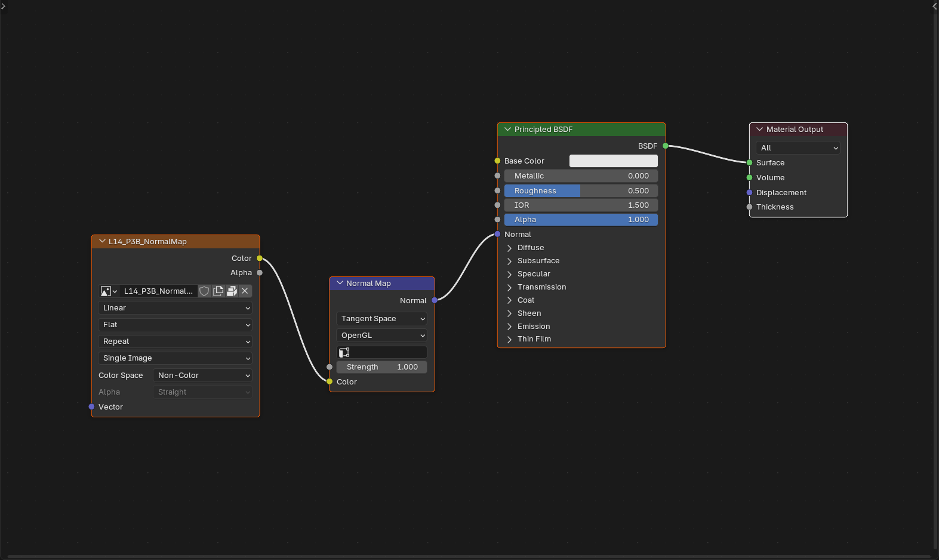Open the Flat projection dropdown
Image resolution: width=939 pixels, height=560 pixels.
pyautogui.click(x=175, y=325)
